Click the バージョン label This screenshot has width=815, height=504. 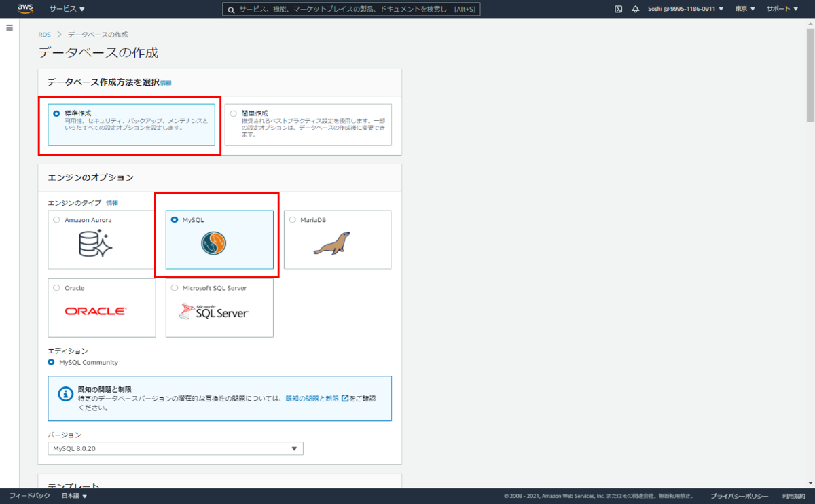[65, 435]
